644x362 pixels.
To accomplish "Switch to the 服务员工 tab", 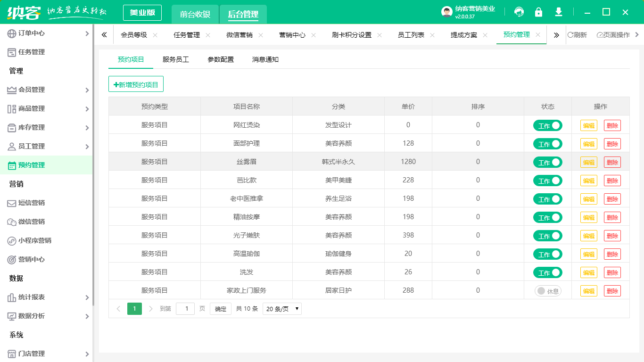I will click(175, 59).
